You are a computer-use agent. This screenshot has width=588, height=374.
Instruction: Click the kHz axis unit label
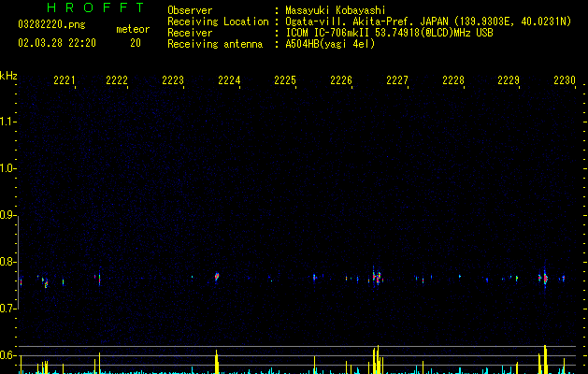pos(8,76)
